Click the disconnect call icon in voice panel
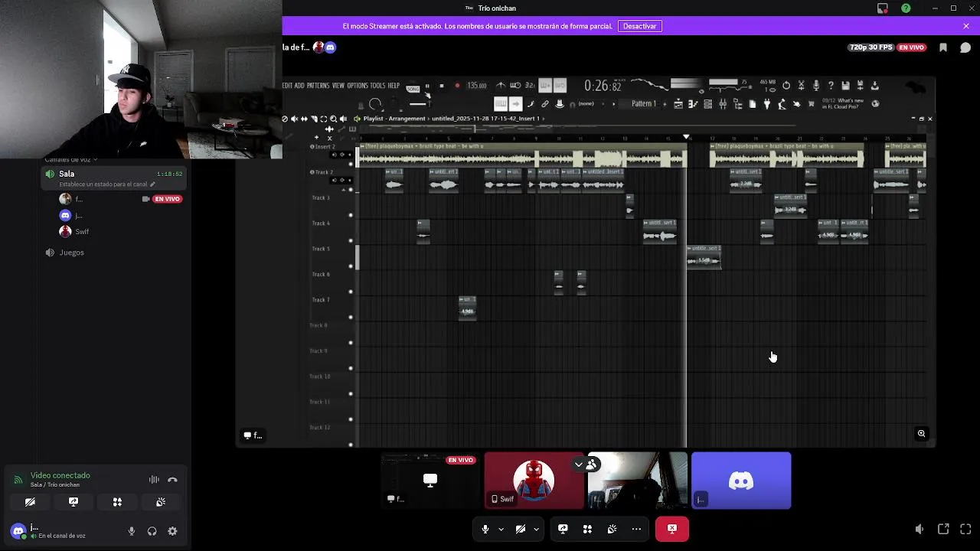The width and height of the screenshot is (980, 551). [172, 480]
